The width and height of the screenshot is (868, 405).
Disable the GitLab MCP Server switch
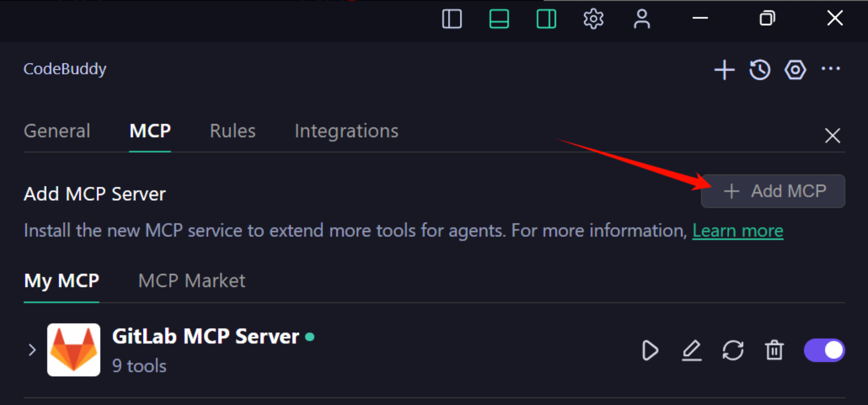824,350
